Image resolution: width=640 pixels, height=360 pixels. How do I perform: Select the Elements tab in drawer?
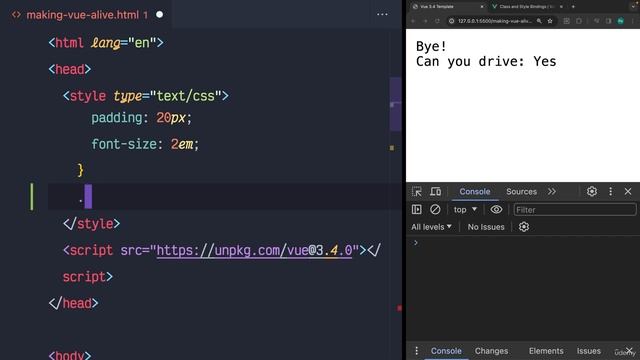pos(546,351)
